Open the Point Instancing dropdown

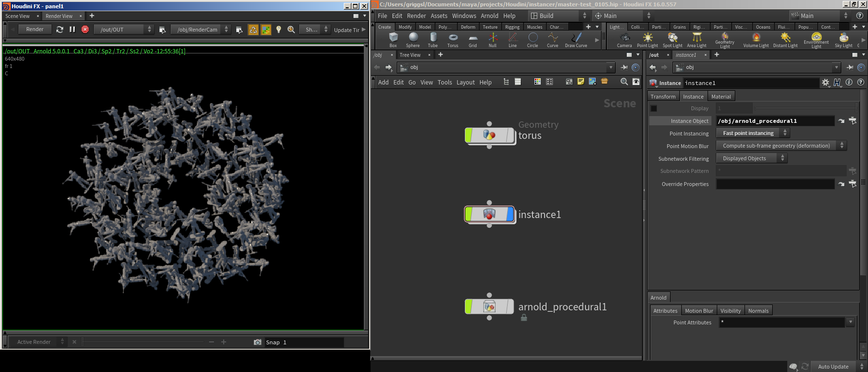(x=753, y=133)
